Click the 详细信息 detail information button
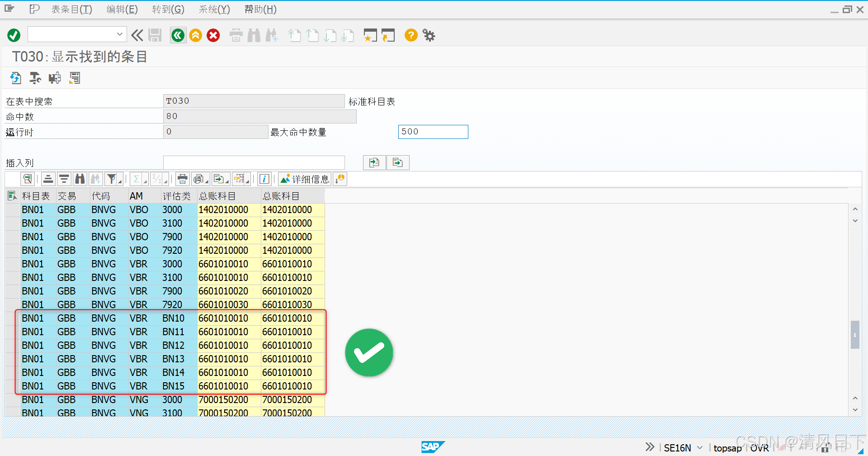This screenshot has height=456, width=868. (x=305, y=179)
